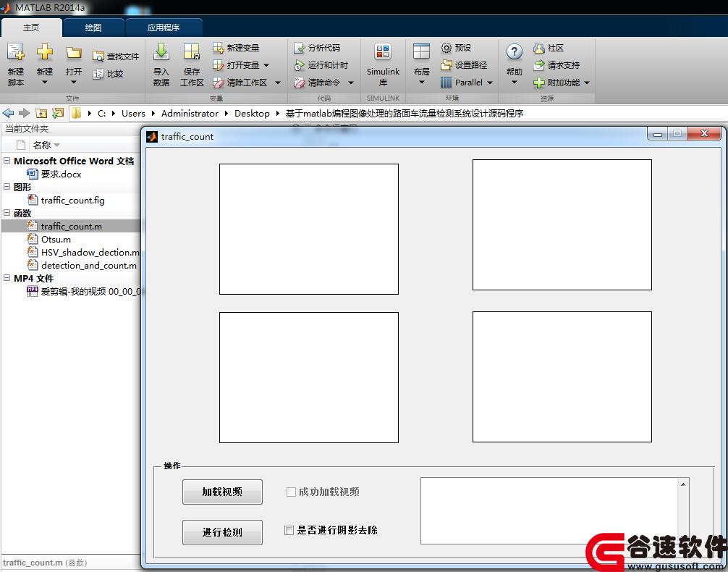The image size is (728, 572).
Task: Select Otsu.m file
Action: pos(56,239)
